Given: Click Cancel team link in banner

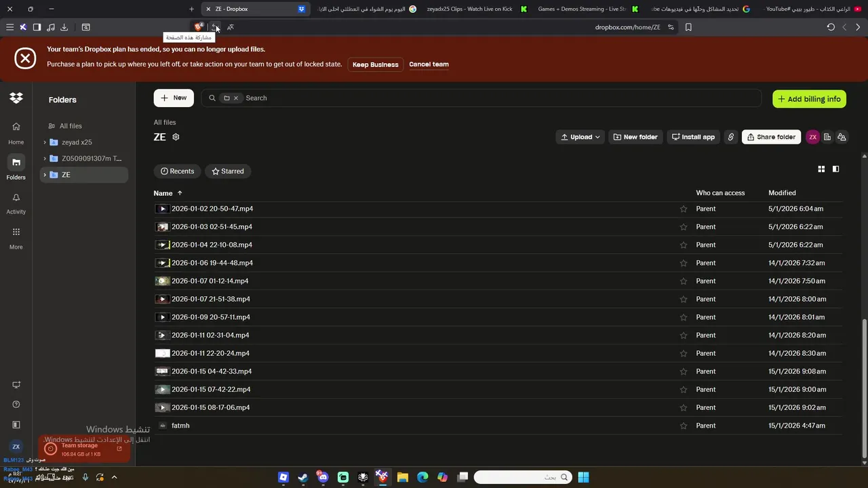Looking at the screenshot, I should coord(429,64).
